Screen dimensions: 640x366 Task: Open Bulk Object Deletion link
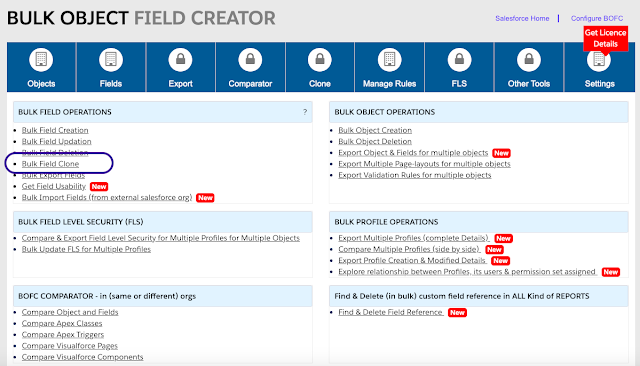coord(375,141)
